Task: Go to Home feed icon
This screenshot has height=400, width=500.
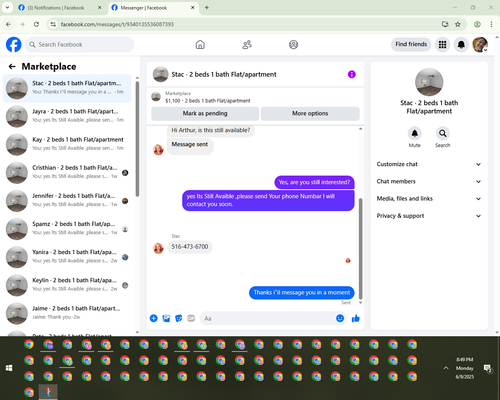Action: [200, 45]
